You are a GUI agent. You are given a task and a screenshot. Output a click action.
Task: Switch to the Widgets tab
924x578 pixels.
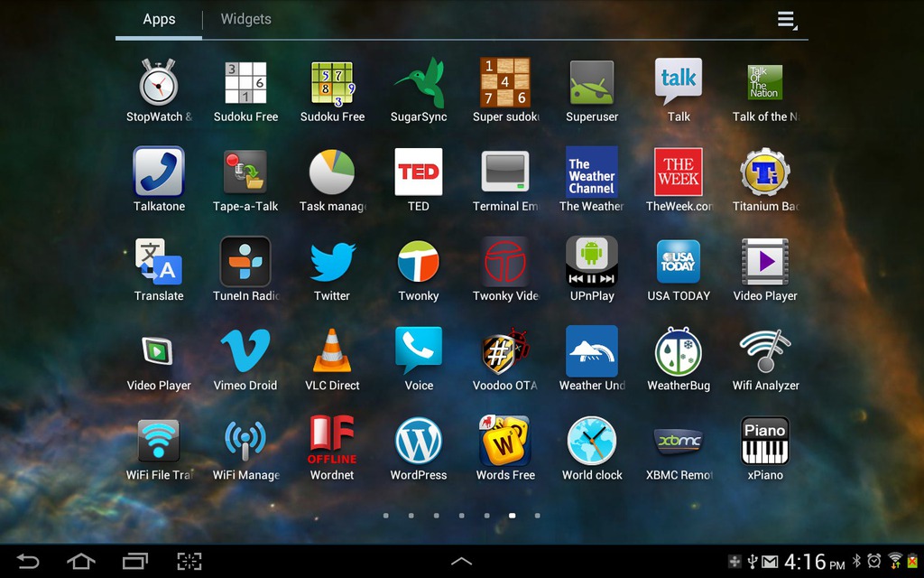(245, 20)
